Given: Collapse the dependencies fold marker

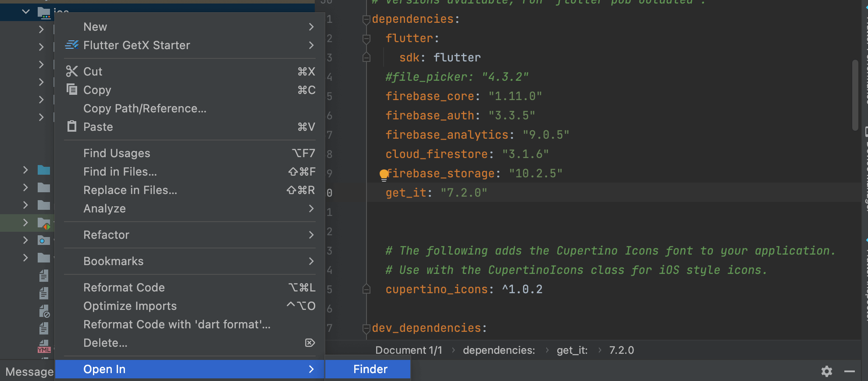Looking at the screenshot, I should pos(366,19).
